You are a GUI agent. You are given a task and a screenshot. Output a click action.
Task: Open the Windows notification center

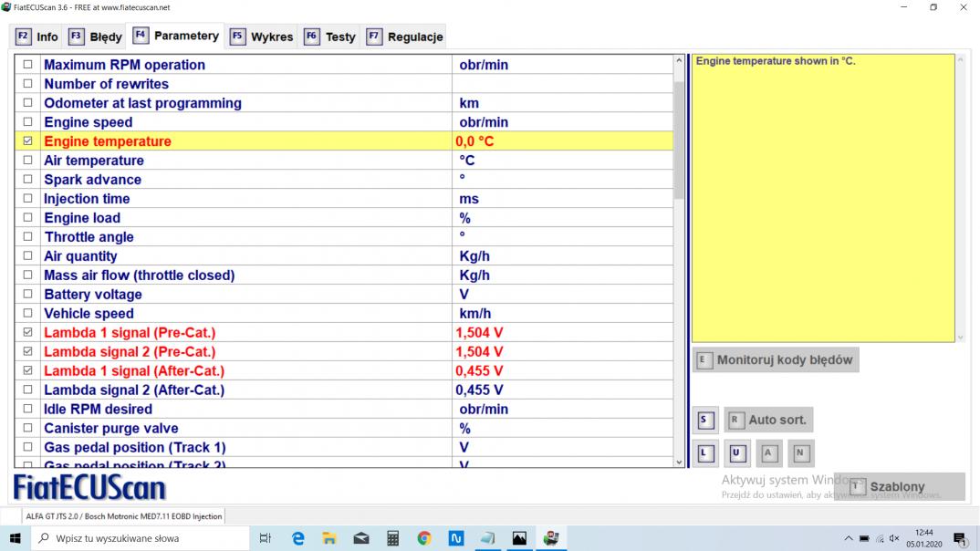pyautogui.click(x=961, y=538)
